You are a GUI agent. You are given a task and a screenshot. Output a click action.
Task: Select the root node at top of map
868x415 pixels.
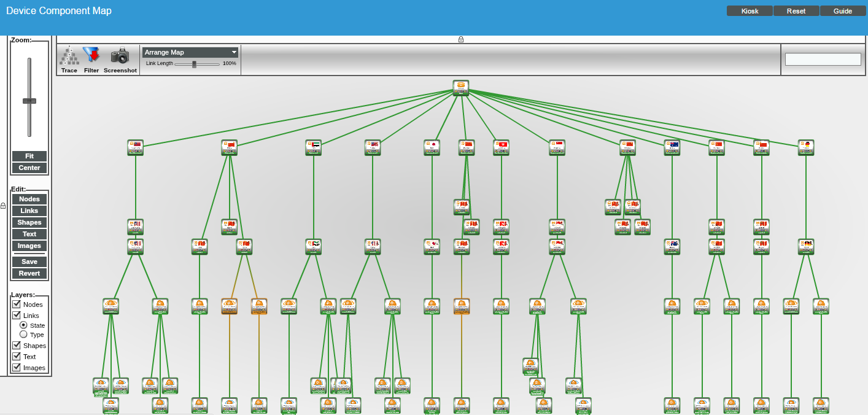click(x=461, y=88)
